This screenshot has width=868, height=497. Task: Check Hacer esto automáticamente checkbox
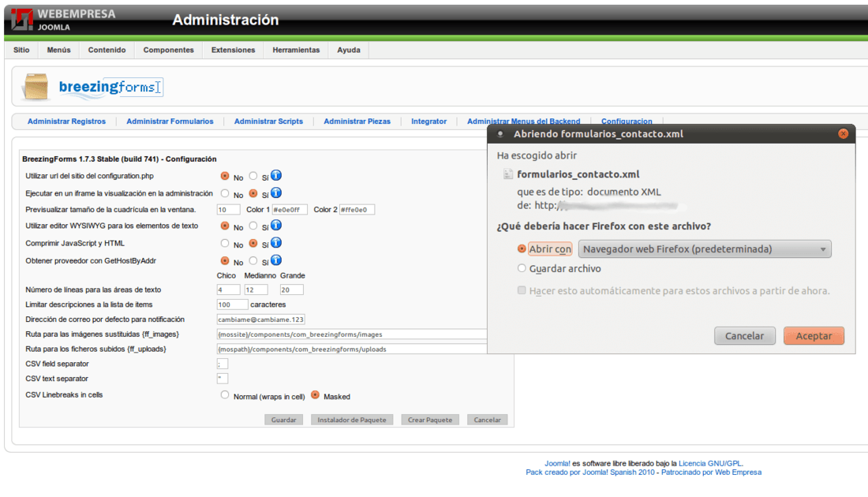(x=522, y=290)
